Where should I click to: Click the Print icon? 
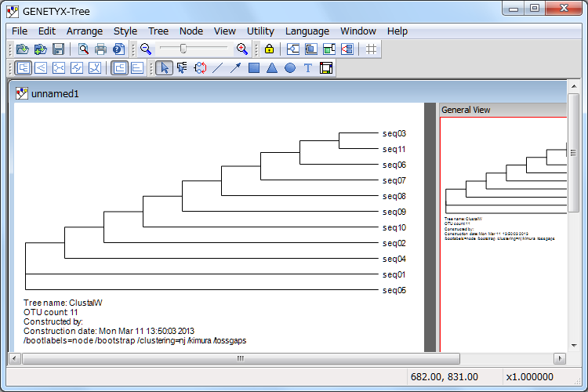100,49
